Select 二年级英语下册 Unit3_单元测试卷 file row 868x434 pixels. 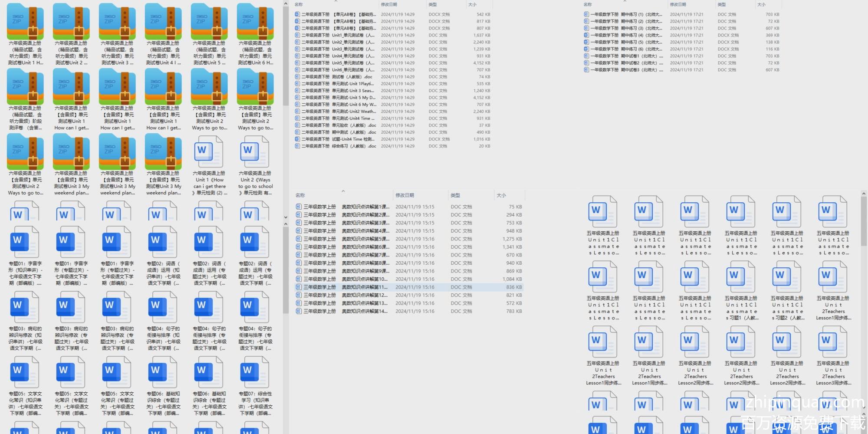(334, 49)
